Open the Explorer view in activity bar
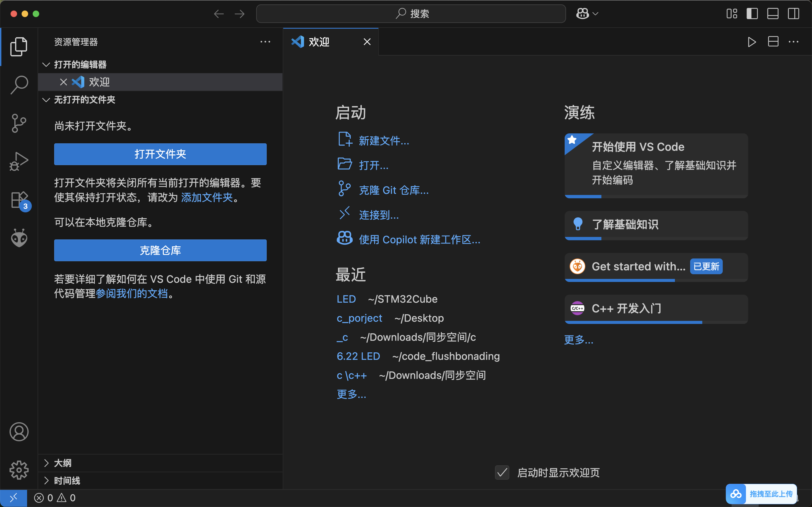The height and width of the screenshot is (507, 812). (x=19, y=47)
